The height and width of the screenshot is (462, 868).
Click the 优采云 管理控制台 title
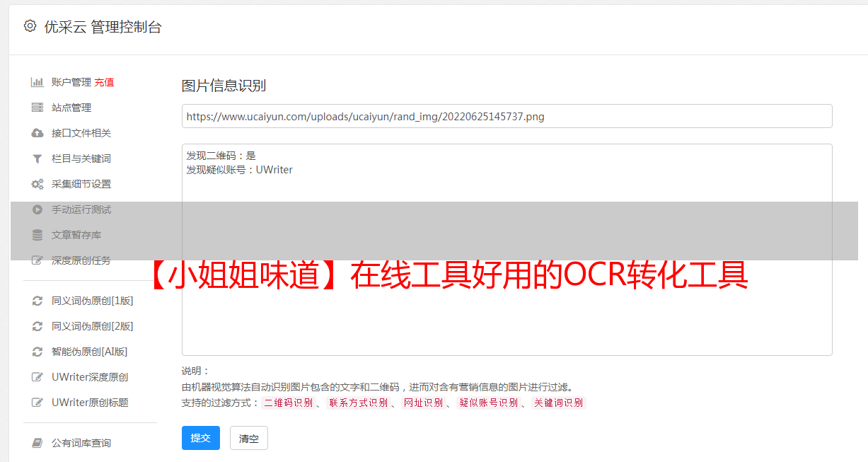[103, 27]
